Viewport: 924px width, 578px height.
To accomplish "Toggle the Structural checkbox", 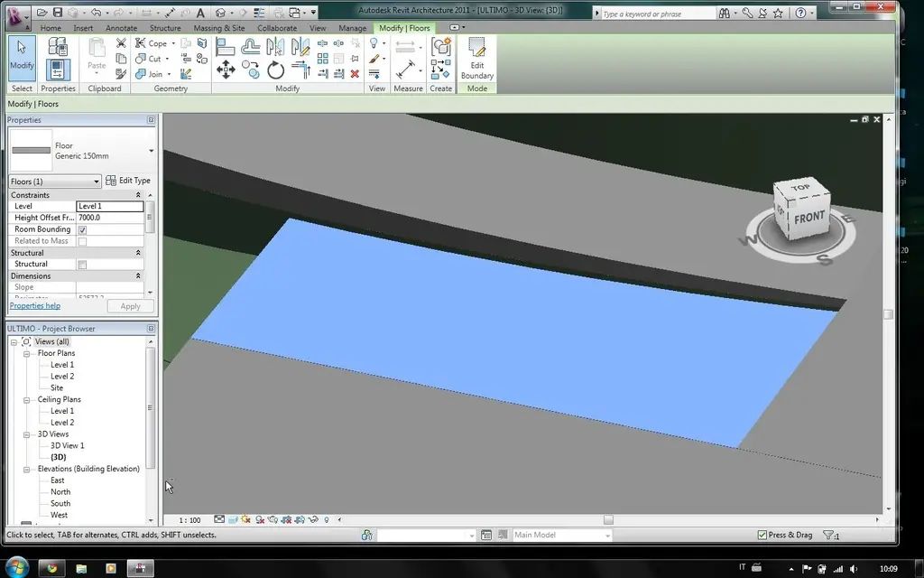I will 82,265.
